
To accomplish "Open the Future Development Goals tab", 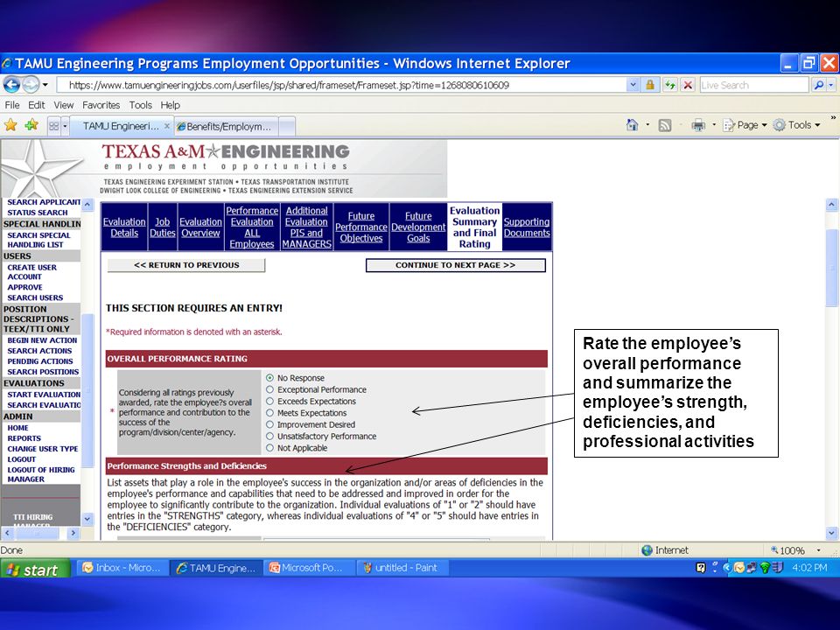I will click(418, 227).
